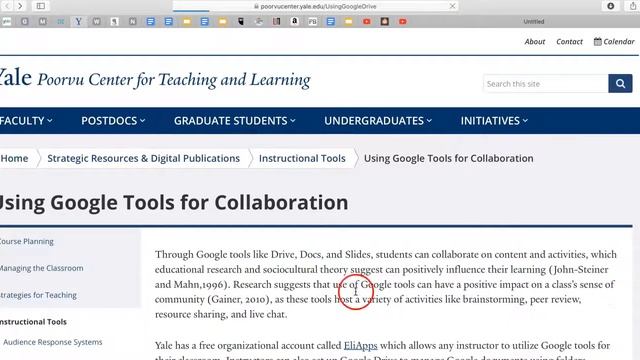
Task: Go forward with Safari's forward arrow
Action: click(x=20, y=6)
